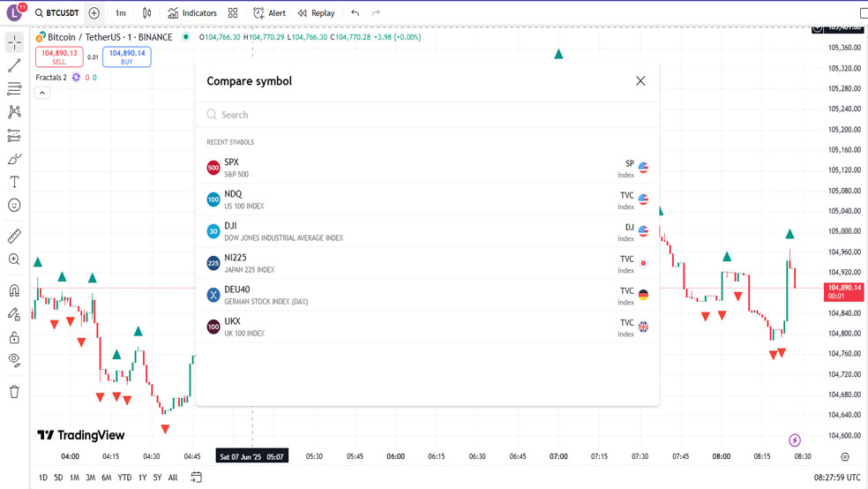Select the ruler measure tool
868x489 pixels.
14,236
